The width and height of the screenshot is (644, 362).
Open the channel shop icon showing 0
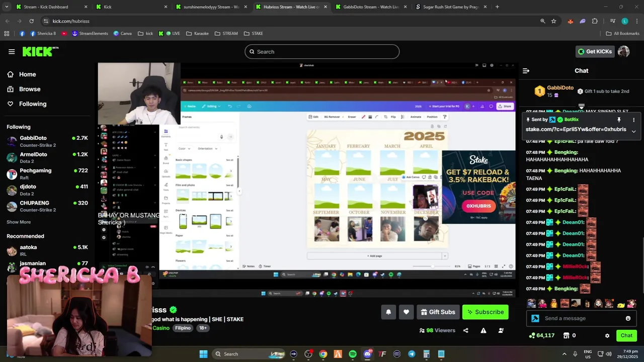pyautogui.click(x=569, y=335)
